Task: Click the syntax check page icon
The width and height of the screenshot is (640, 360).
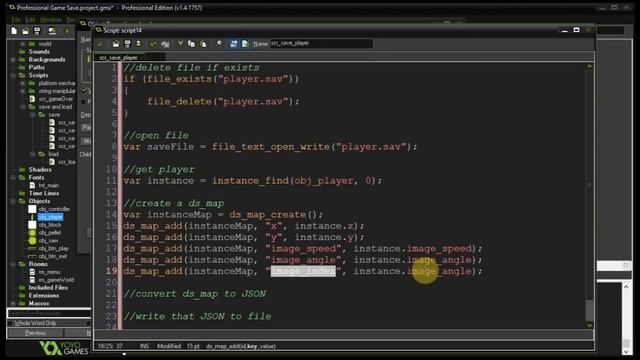Action: (x=245, y=44)
